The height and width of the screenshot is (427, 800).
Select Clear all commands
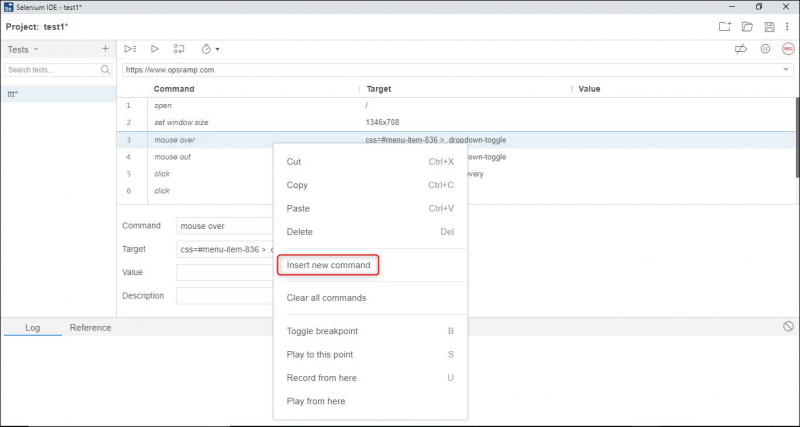tap(370, 298)
